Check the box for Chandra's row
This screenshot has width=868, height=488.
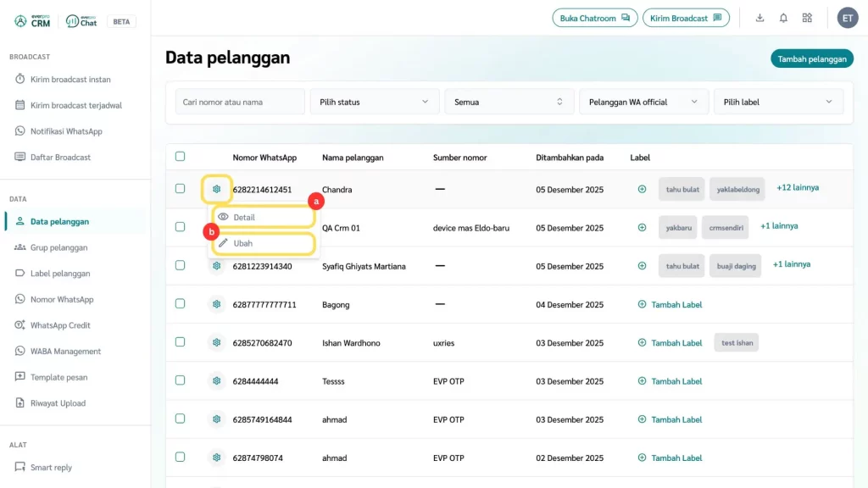tap(180, 189)
